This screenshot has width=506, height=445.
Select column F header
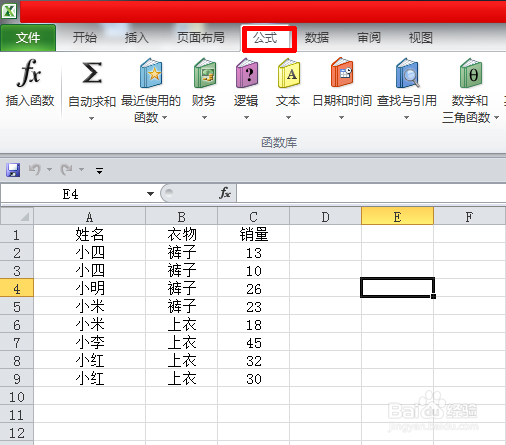click(x=469, y=217)
